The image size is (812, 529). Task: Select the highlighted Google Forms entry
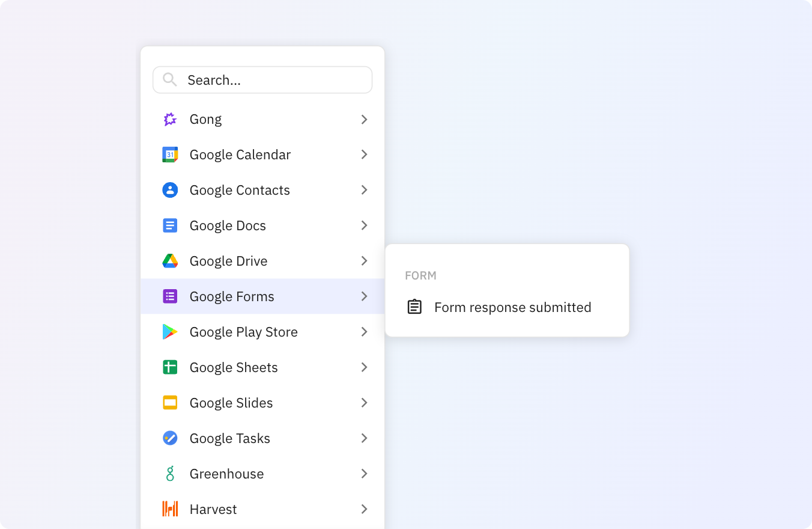262,296
